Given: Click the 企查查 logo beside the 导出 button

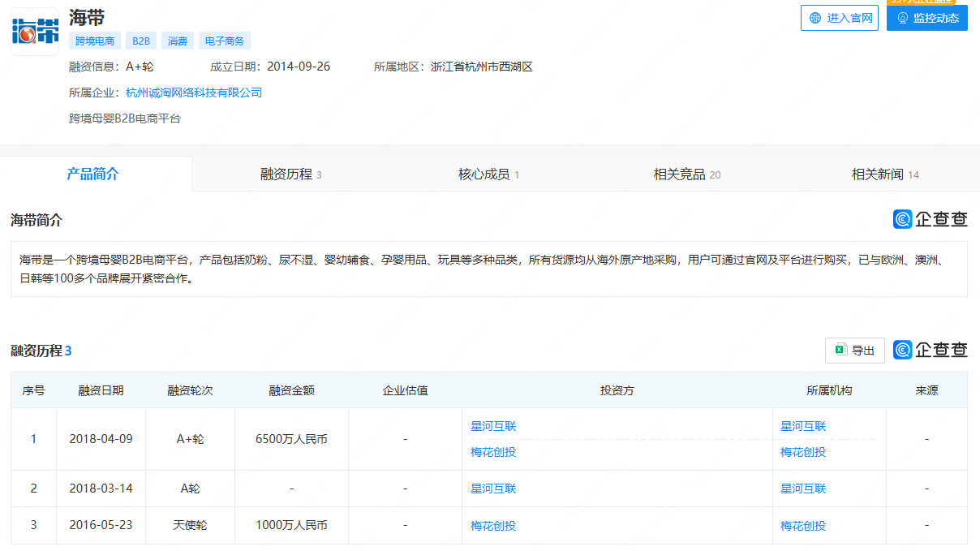Looking at the screenshot, I should point(930,350).
